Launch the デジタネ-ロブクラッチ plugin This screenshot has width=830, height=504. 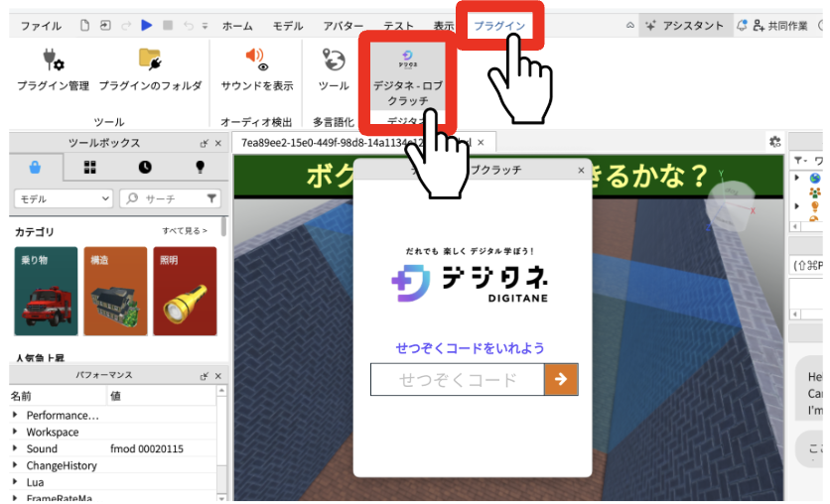408,75
